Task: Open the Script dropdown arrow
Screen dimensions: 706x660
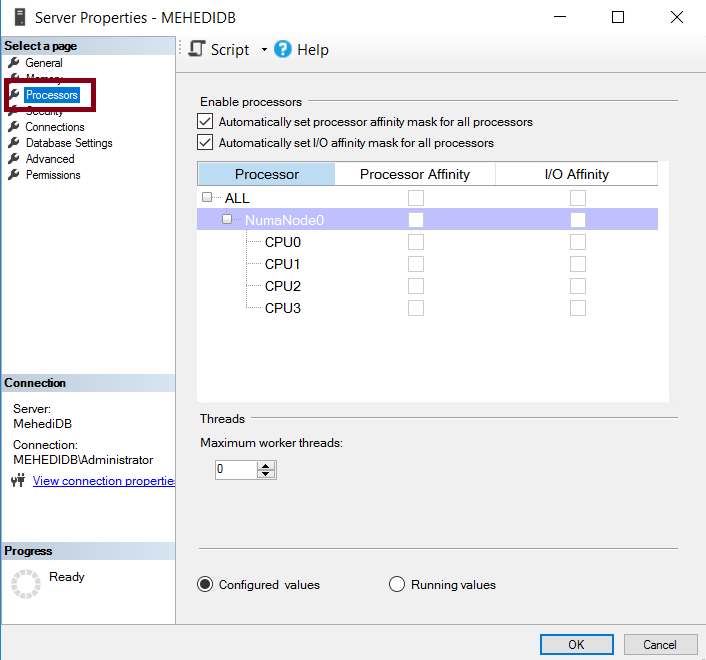Action: coord(264,50)
